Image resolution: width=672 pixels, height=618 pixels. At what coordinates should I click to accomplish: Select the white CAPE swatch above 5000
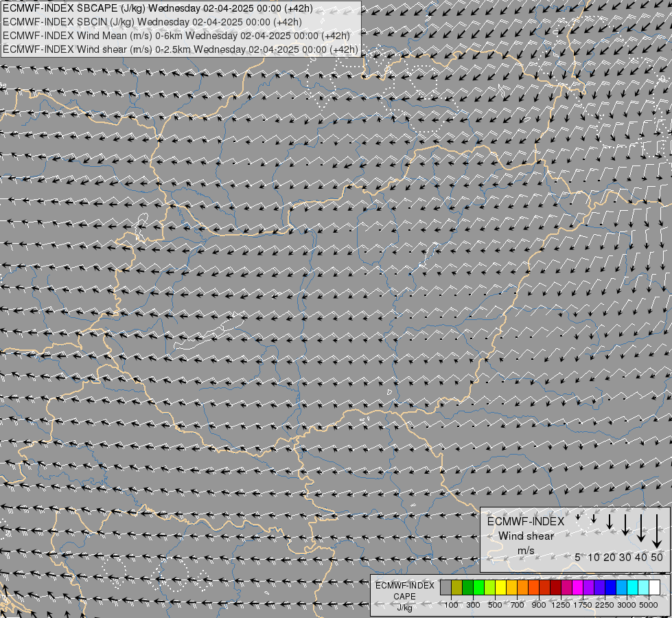coord(654,587)
